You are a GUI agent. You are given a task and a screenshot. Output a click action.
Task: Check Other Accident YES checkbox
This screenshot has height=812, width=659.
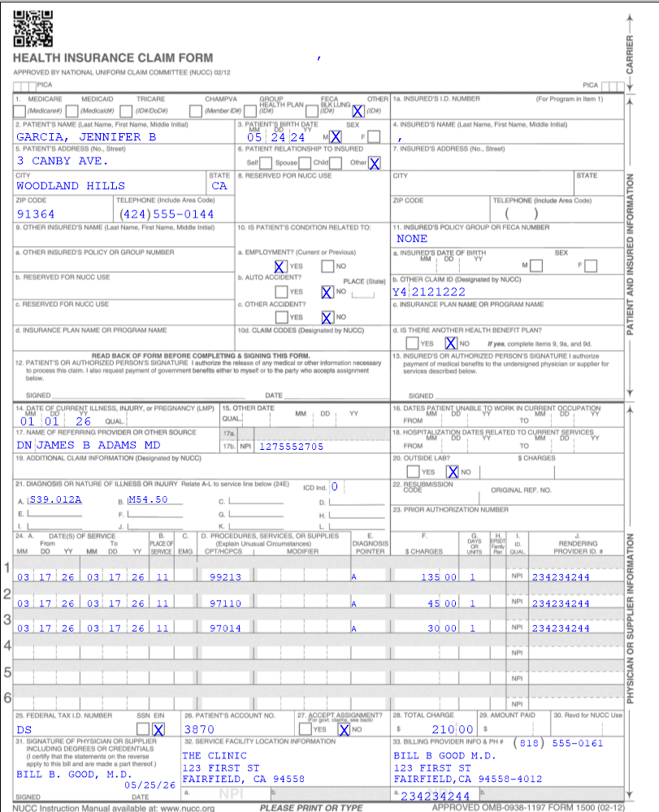pyautogui.click(x=281, y=317)
